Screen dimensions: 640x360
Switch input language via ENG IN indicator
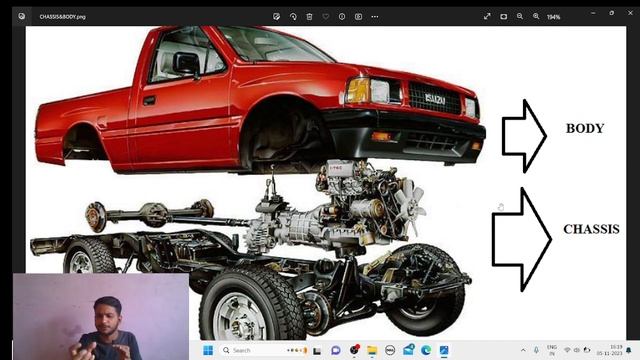pyautogui.click(x=552, y=350)
